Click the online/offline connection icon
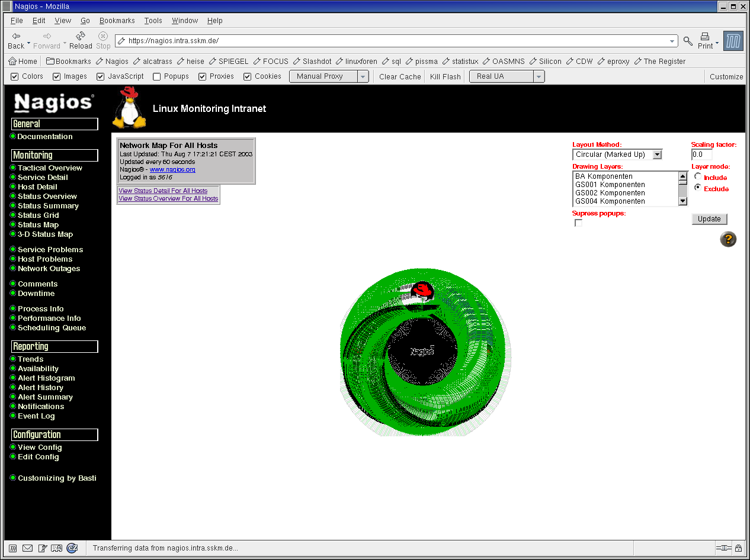The height and width of the screenshot is (560, 750). (723, 548)
